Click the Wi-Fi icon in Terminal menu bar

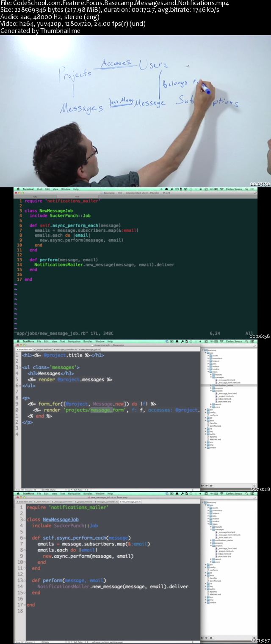coord(222,189)
